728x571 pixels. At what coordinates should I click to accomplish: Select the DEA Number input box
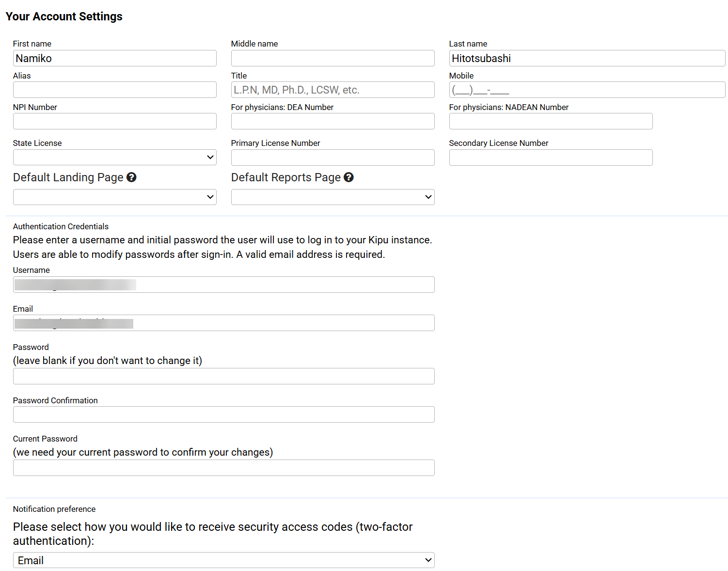click(x=332, y=121)
